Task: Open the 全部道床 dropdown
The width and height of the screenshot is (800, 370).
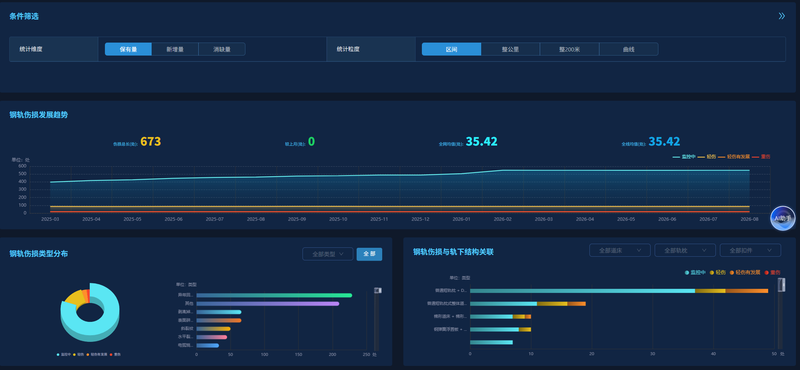Action: click(619, 250)
